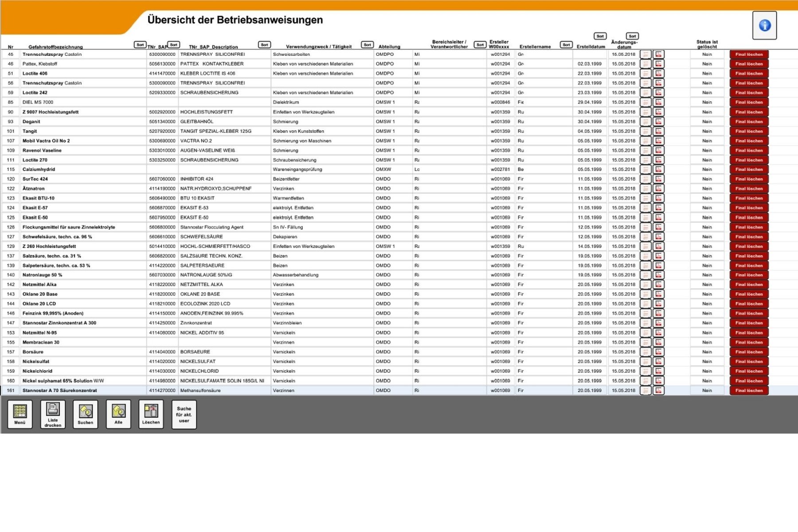Click the 'Schweissarbeiten' usage cell

[x=322, y=55]
